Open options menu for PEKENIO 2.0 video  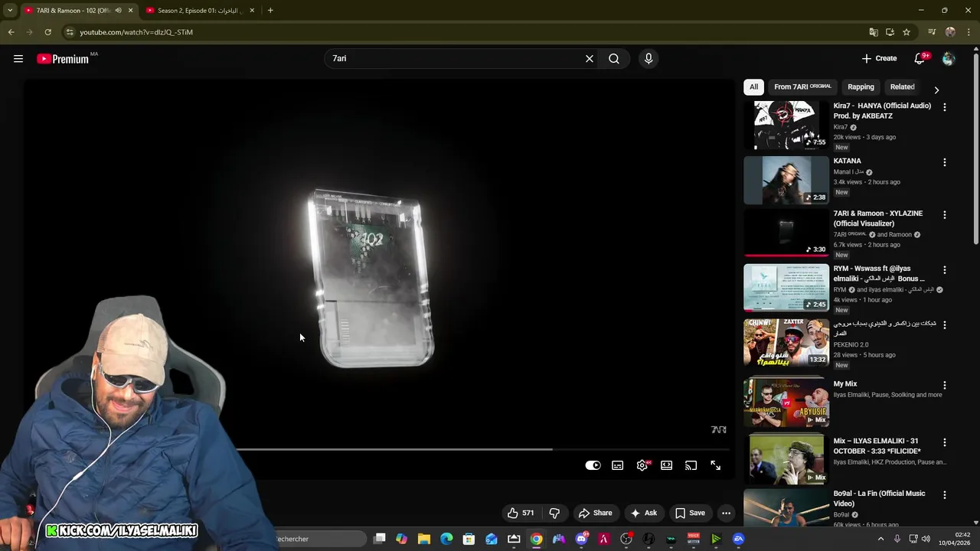point(945,325)
